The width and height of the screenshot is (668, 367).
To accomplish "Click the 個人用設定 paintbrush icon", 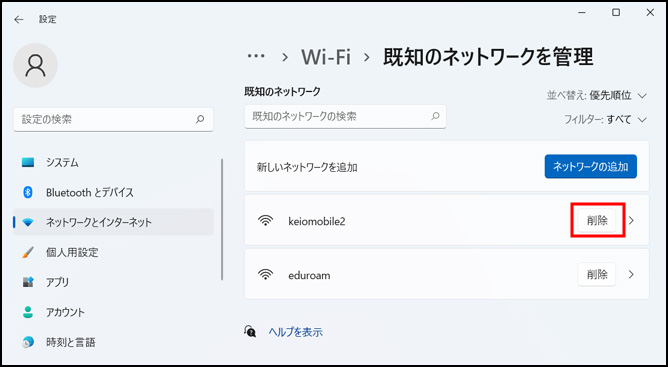I will click(x=28, y=252).
